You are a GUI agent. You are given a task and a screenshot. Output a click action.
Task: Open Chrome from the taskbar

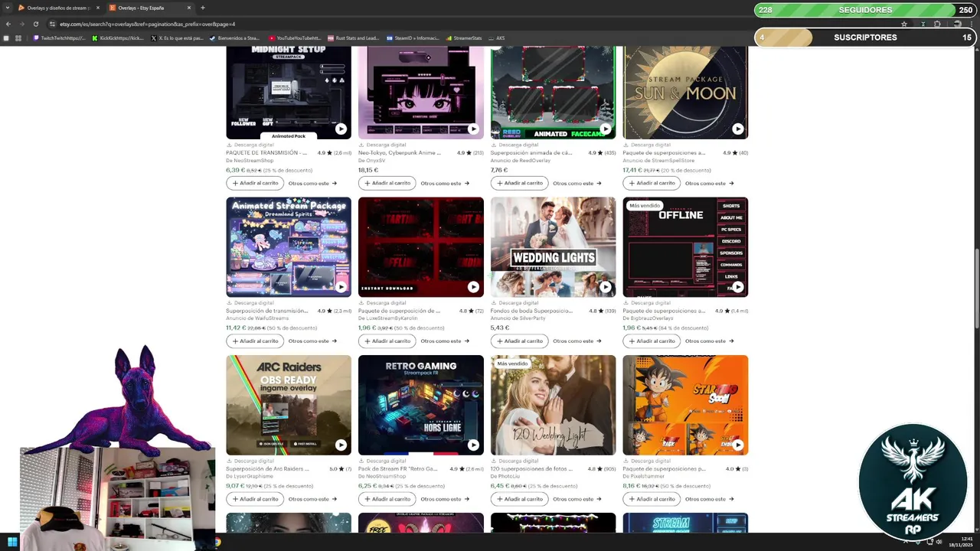[217, 542]
